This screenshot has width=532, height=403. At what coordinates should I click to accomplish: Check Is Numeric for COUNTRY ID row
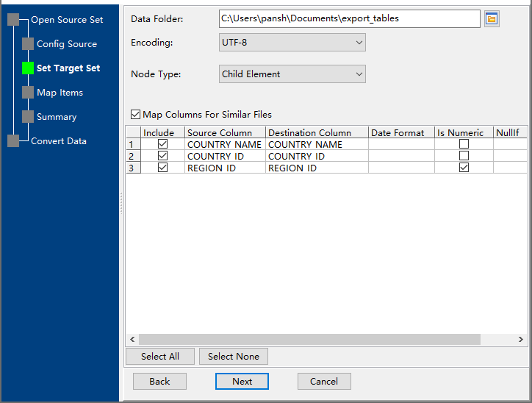(464, 156)
